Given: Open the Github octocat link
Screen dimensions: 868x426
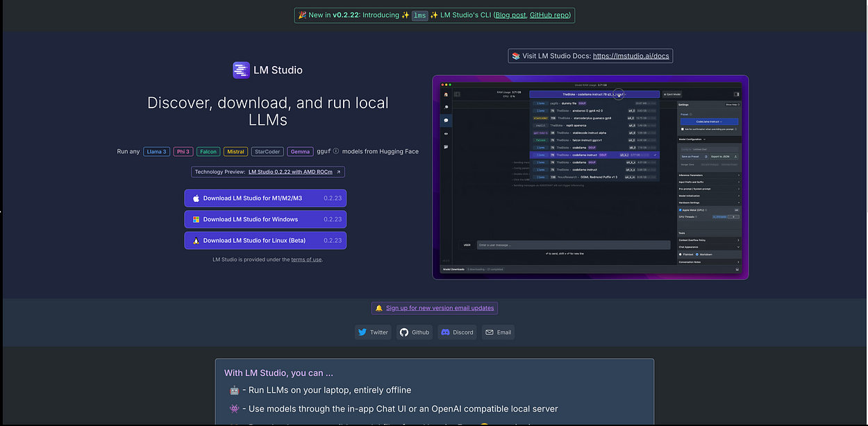Looking at the screenshot, I should pos(415,332).
